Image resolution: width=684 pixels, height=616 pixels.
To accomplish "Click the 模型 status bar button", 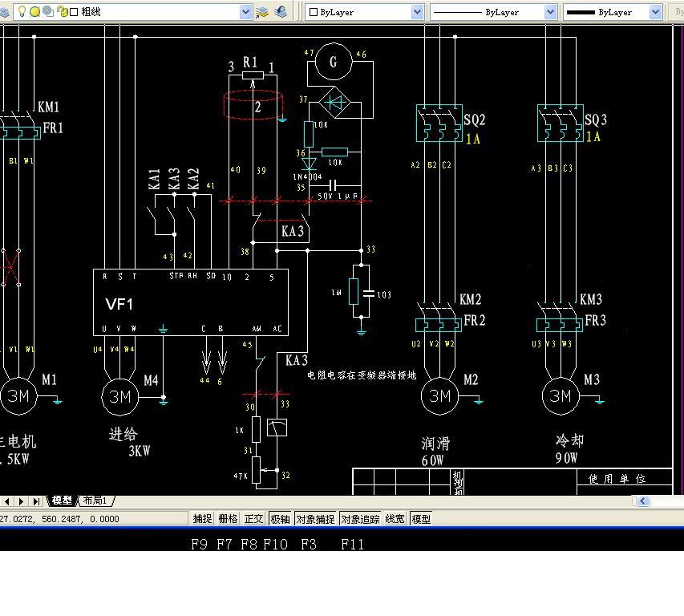I will (421, 519).
